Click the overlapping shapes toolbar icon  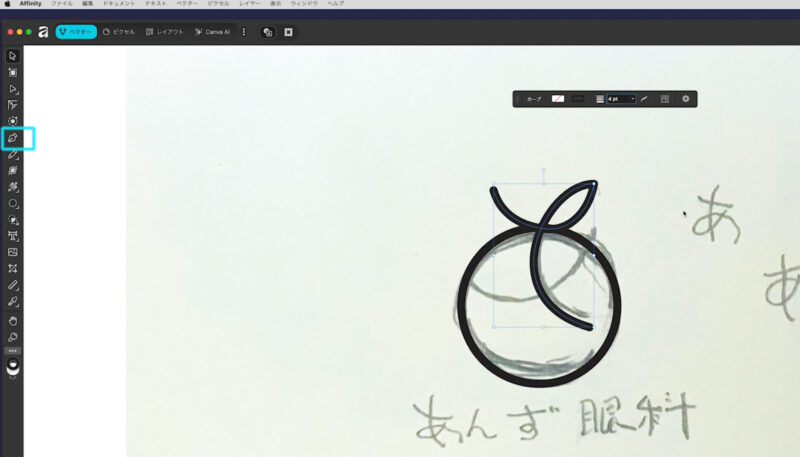coord(268,32)
